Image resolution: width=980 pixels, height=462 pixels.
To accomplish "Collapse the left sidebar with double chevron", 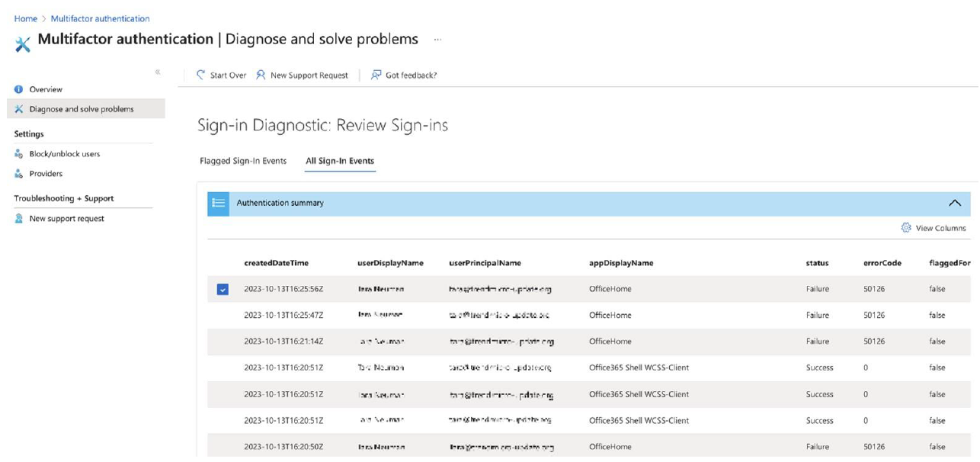I will click(x=158, y=72).
